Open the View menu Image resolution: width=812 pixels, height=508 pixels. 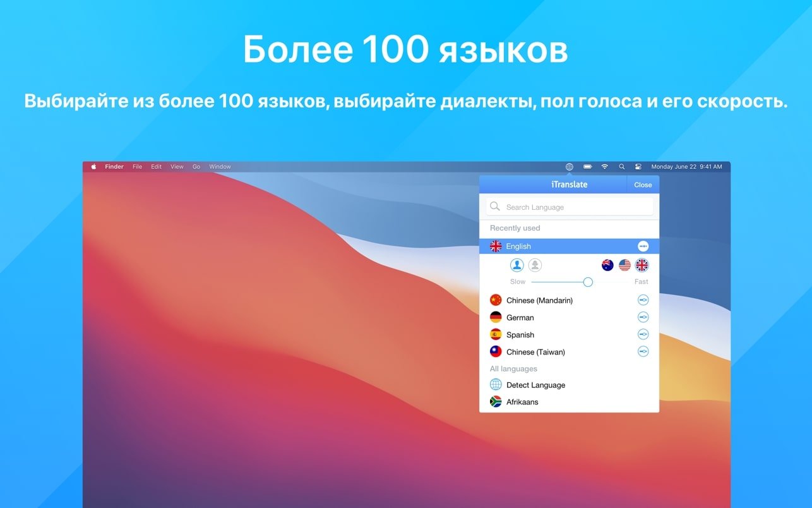[x=177, y=167]
